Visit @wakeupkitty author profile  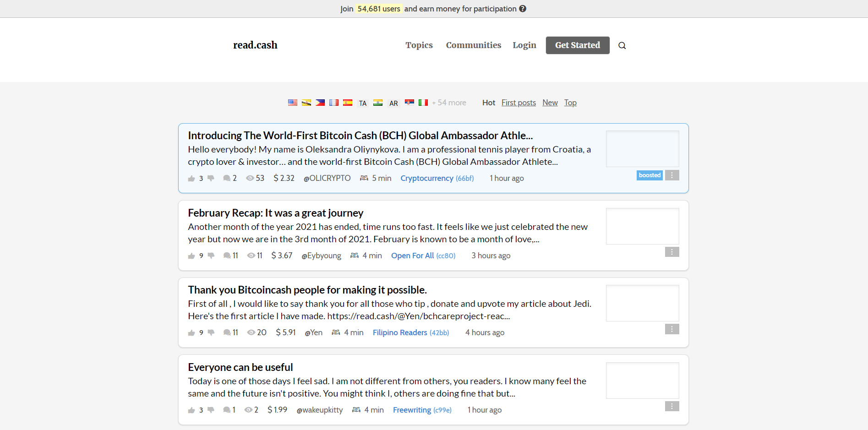pos(320,410)
